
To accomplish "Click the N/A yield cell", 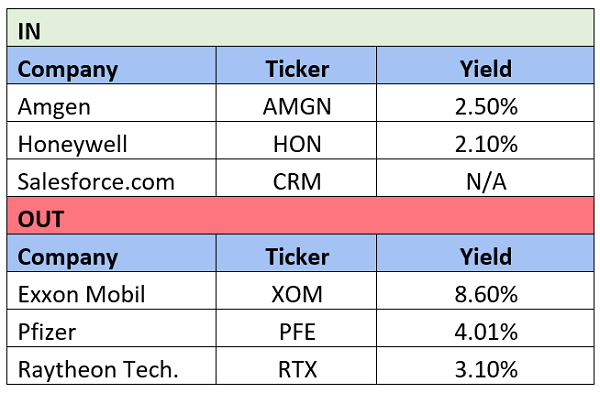I will coord(485,178).
